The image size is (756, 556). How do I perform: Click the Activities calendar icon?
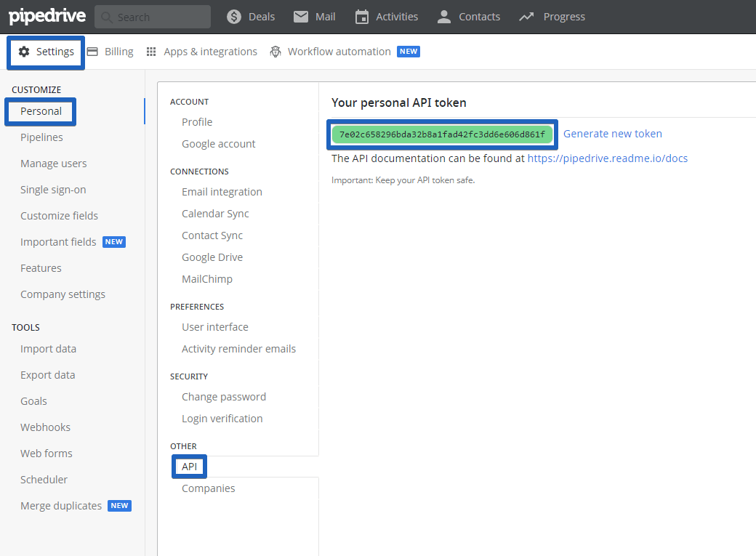(x=361, y=17)
